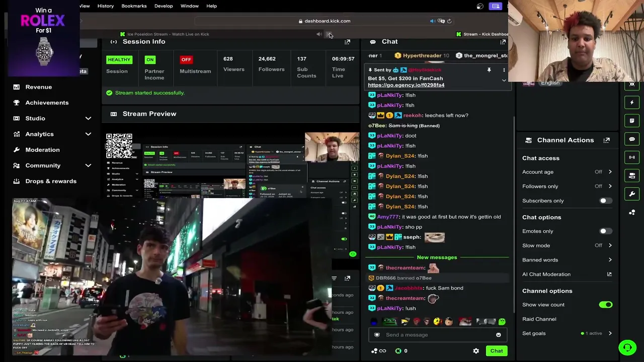Open Followers only settings
Viewport: 644px width, 362px height.
coord(567,186)
